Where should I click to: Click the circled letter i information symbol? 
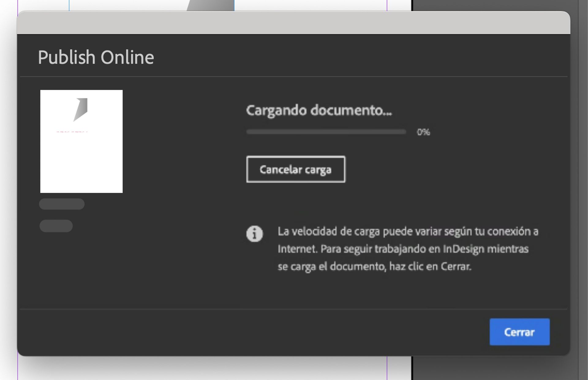[x=255, y=234]
